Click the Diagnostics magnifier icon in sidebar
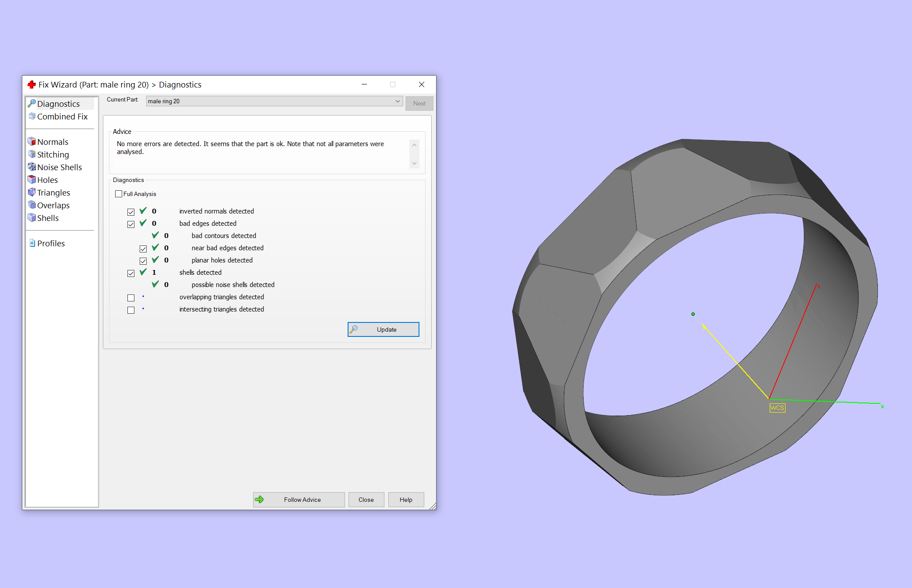The height and width of the screenshot is (588, 912). point(32,104)
